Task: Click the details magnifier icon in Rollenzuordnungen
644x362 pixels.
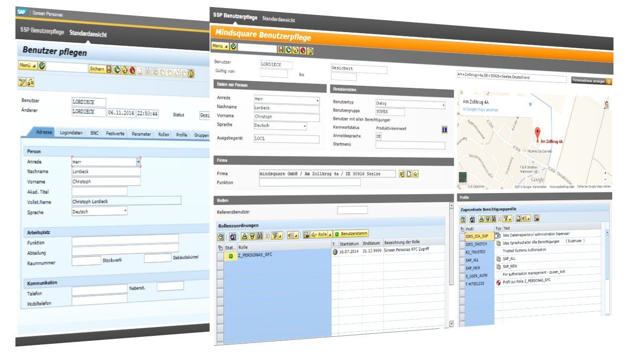Action: tap(221, 236)
